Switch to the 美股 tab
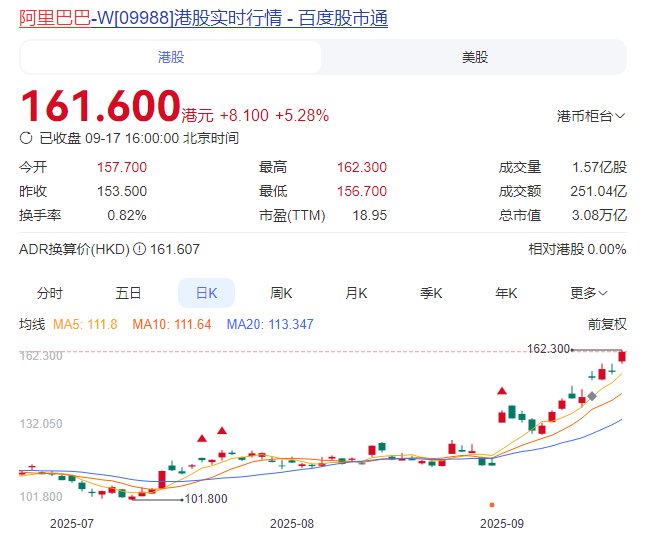This screenshot has width=649, height=540. [475, 57]
